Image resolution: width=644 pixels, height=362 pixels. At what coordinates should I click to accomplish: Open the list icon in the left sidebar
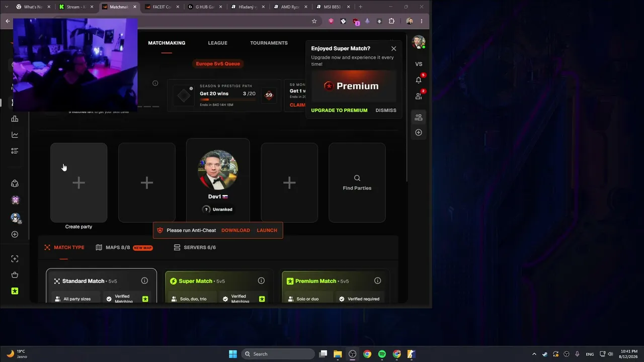[x=15, y=151]
